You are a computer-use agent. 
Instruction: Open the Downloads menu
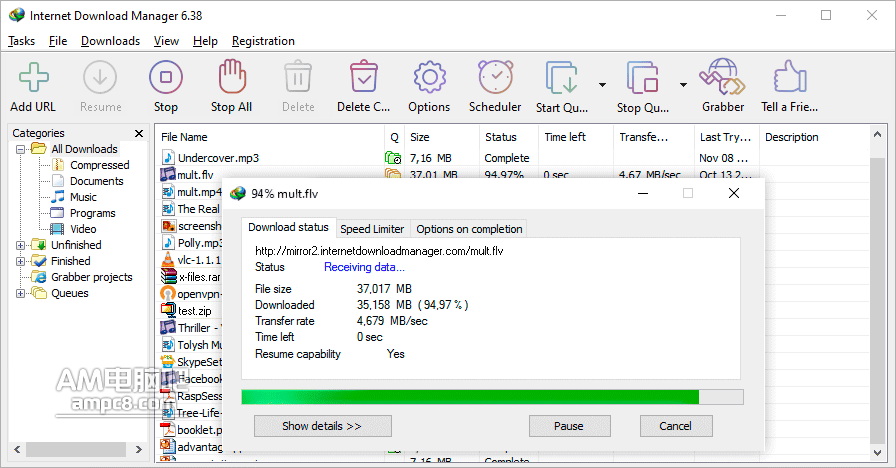click(110, 41)
